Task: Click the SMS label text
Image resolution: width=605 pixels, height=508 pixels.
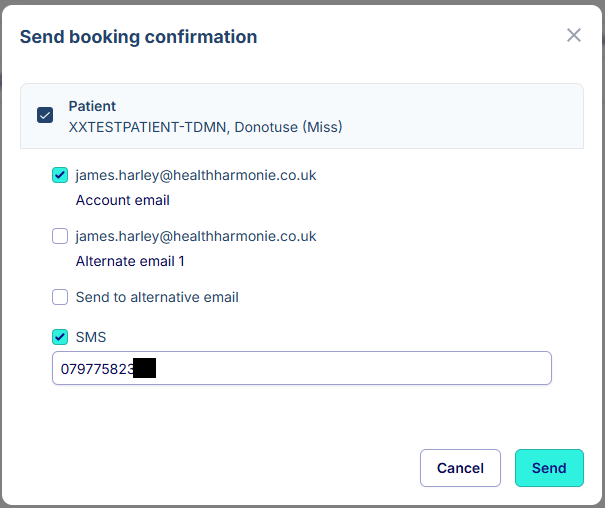Action: pyautogui.click(x=91, y=337)
